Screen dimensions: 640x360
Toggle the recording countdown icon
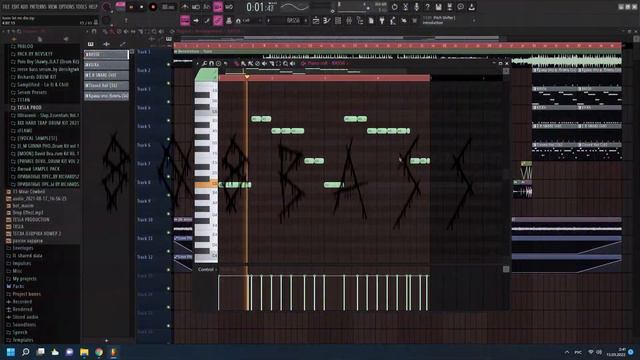coord(207,7)
